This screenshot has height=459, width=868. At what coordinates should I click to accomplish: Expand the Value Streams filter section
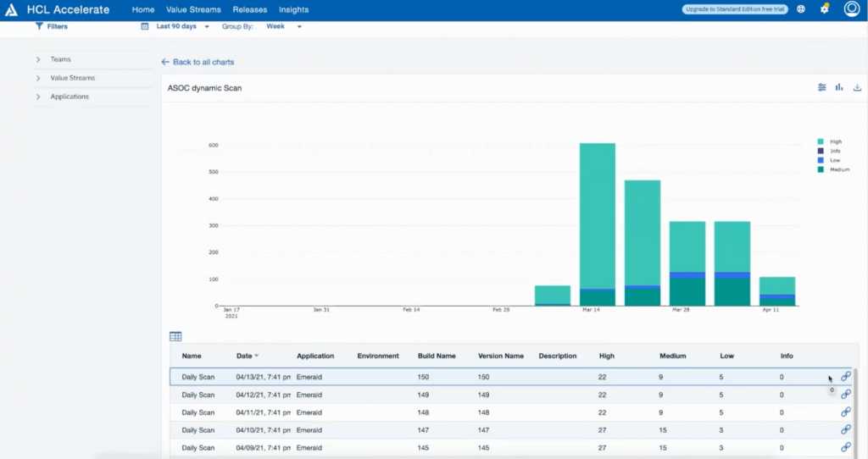coord(72,78)
